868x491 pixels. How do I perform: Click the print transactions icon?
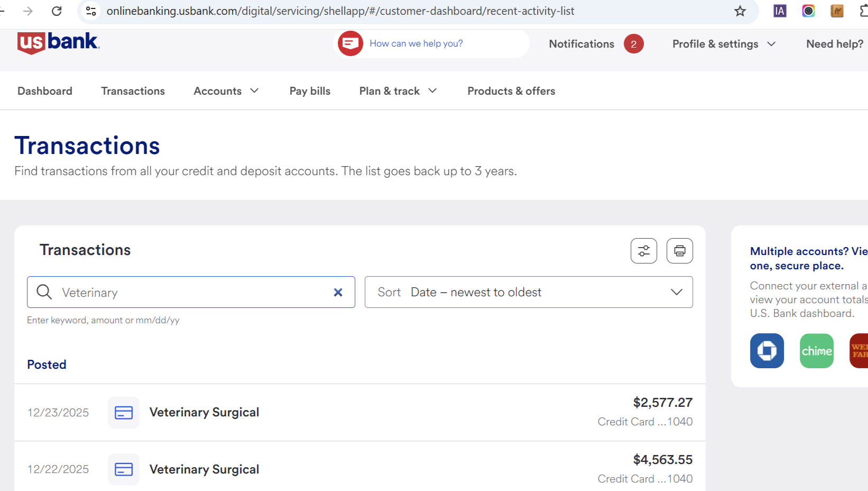pyautogui.click(x=679, y=251)
